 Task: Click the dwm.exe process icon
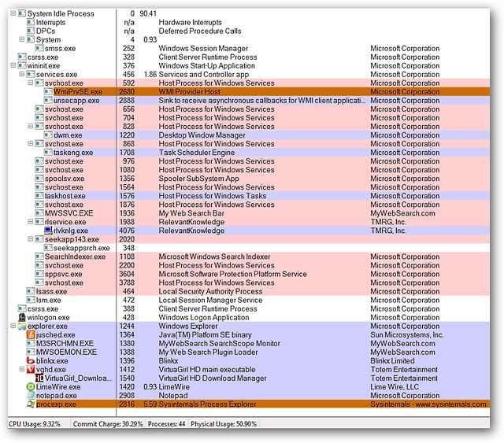(48, 135)
